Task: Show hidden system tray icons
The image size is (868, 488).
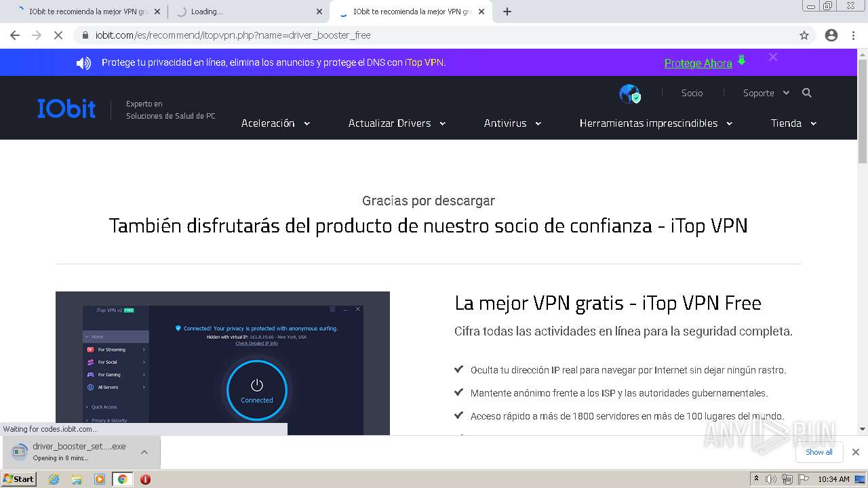Action: (756, 479)
